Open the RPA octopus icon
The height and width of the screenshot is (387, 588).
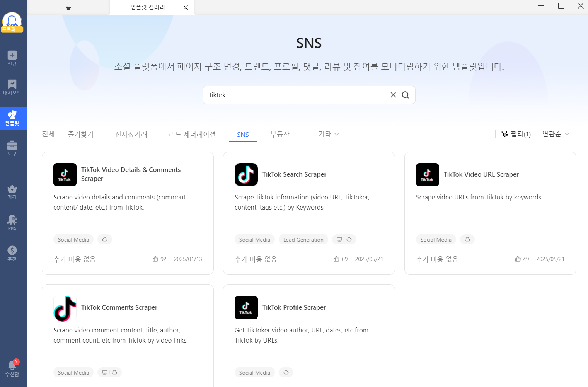(x=12, y=223)
